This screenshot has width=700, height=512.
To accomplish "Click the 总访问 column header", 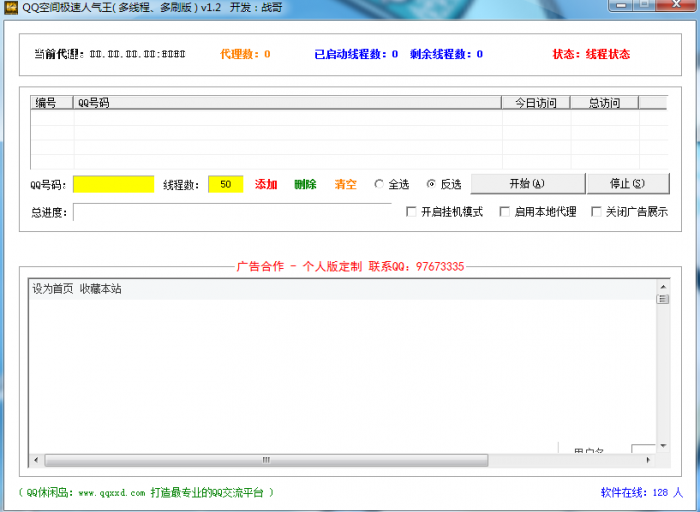I will 604,103.
